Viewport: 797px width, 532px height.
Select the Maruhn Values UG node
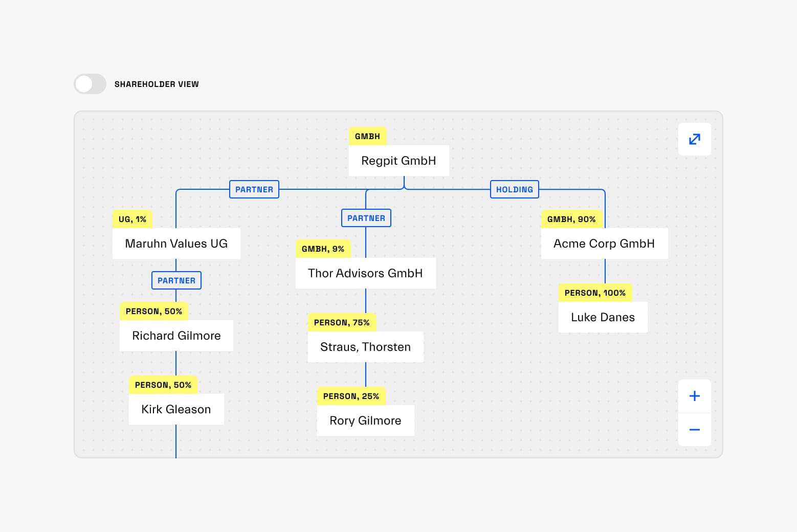coord(176,243)
